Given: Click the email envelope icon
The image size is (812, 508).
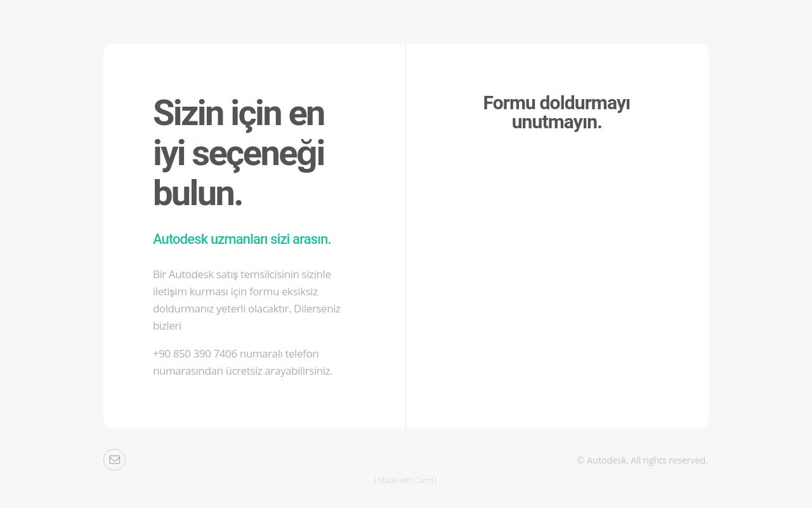Looking at the screenshot, I should (114, 460).
